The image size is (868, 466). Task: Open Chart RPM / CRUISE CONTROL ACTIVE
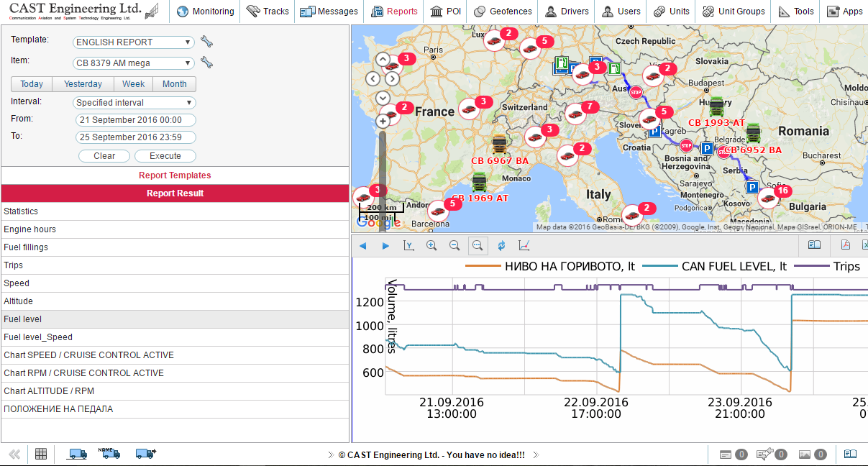[175, 373]
